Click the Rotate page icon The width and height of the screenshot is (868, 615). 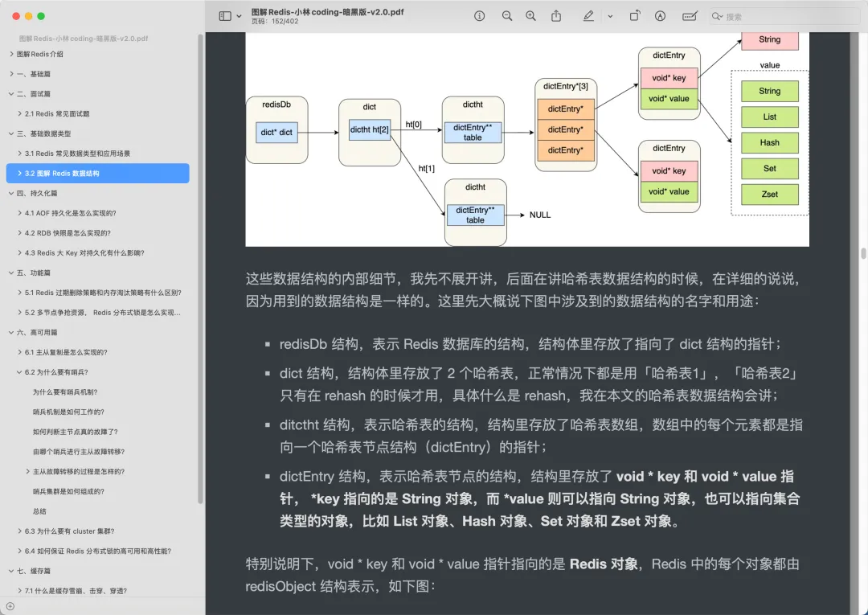(634, 16)
